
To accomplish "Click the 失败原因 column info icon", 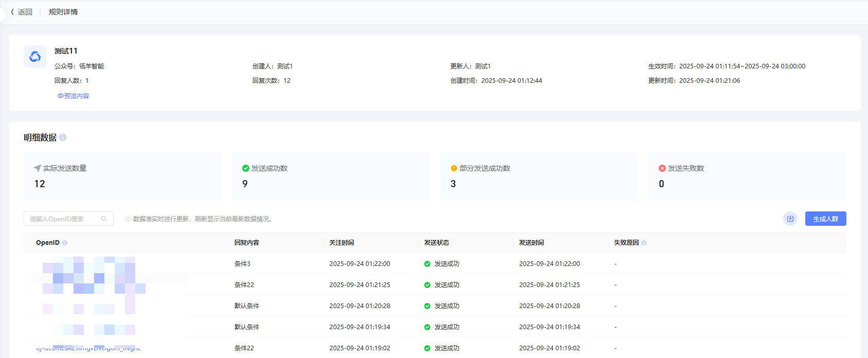I will pos(644,243).
